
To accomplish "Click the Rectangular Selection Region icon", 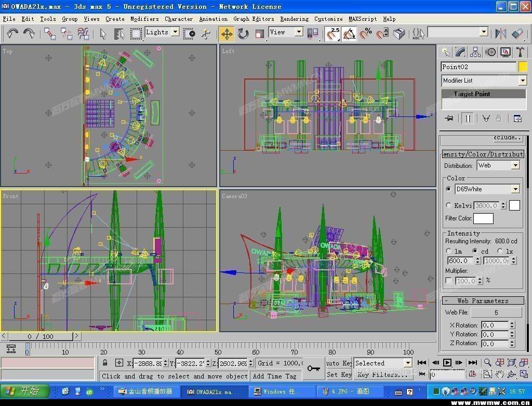I will 136,34.
